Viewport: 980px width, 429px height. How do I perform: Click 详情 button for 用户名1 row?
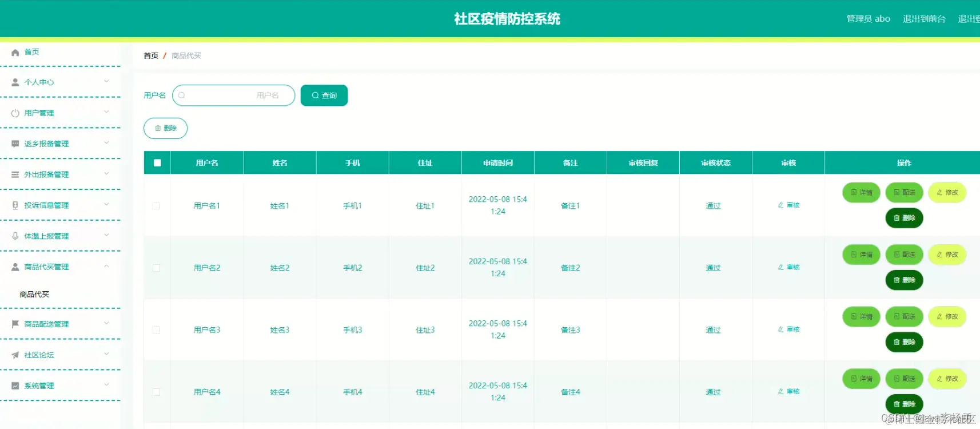coord(861,193)
